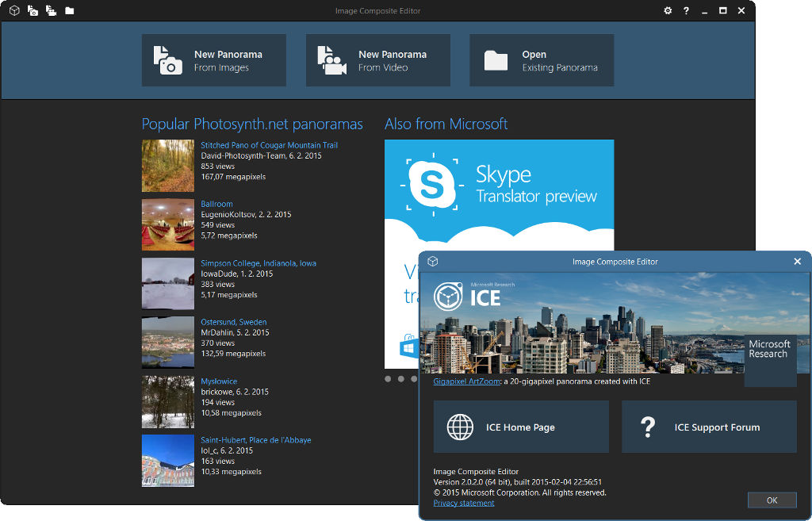Click the Microsoft Research logo in the dialog

click(x=770, y=361)
